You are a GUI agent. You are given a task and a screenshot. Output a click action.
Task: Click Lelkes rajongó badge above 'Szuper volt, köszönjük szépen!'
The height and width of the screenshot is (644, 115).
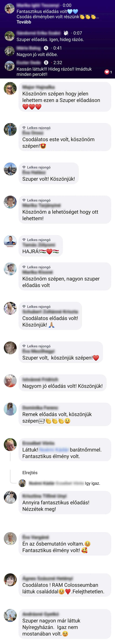36,346
